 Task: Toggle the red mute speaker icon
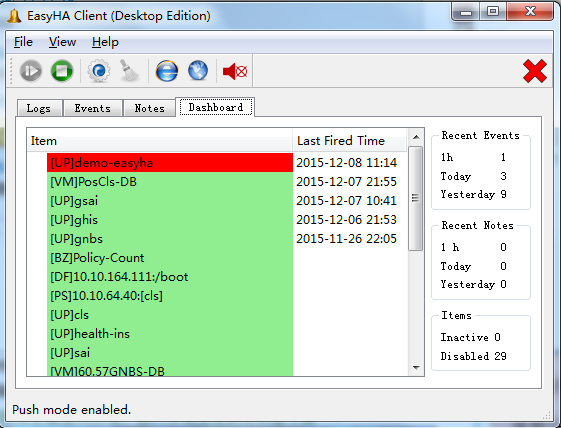coord(235,71)
